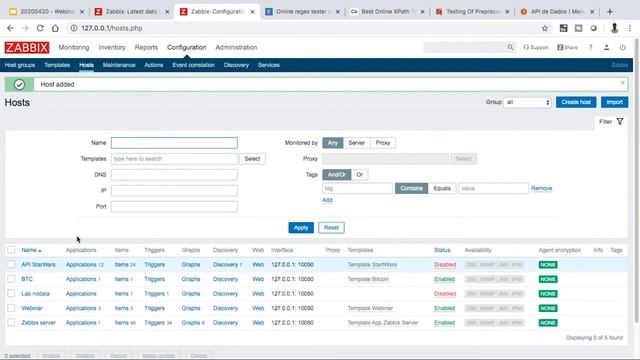The width and height of the screenshot is (640, 360).
Task: Open browser profile avatar
Action: tap(614, 28)
